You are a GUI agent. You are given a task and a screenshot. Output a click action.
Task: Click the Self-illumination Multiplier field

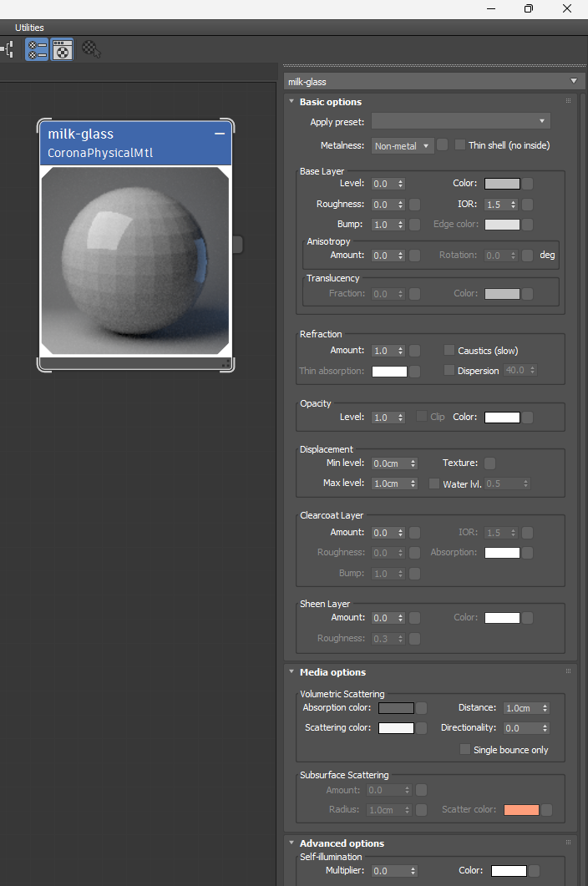pyautogui.click(x=389, y=871)
